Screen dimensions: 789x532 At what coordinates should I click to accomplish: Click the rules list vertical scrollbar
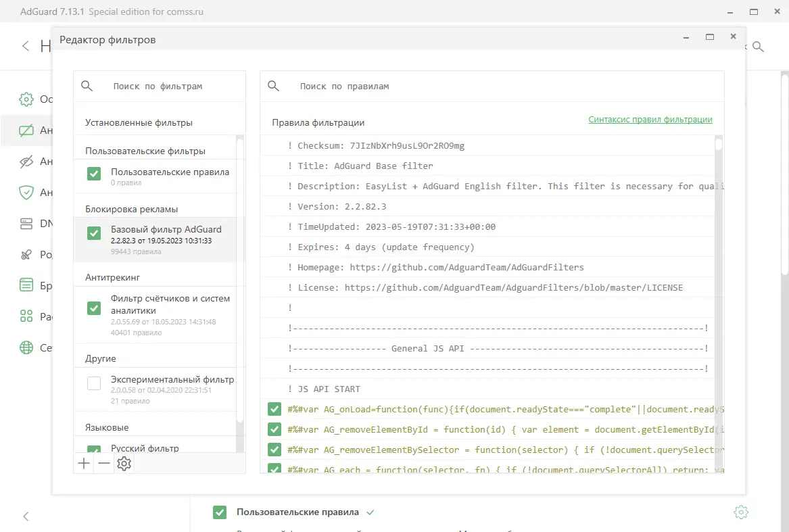pos(719,270)
